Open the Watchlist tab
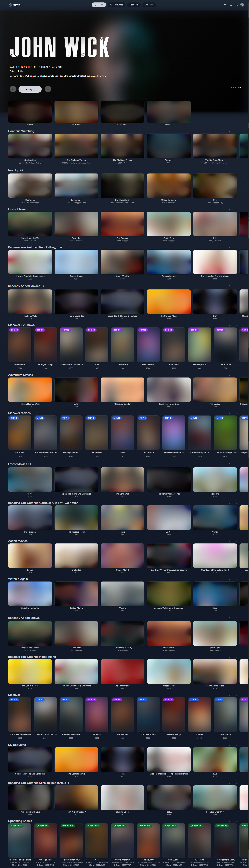 click(149, 5)
